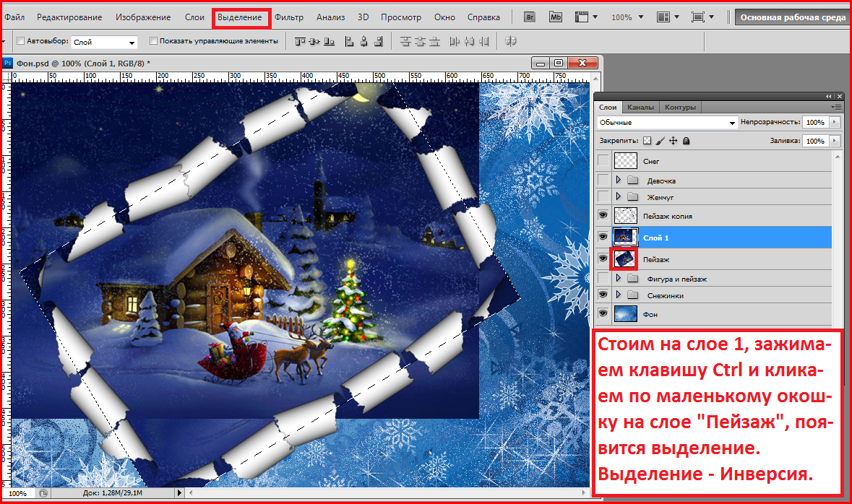The height and width of the screenshot is (504, 852).
Task: Hide the Снежинки group
Action: [x=603, y=295]
